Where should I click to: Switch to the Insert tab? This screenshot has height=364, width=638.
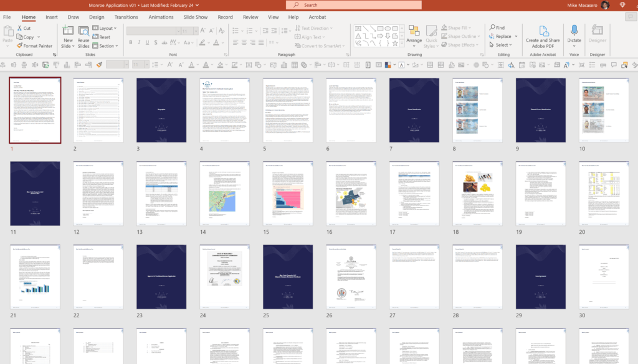(x=52, y=17)
